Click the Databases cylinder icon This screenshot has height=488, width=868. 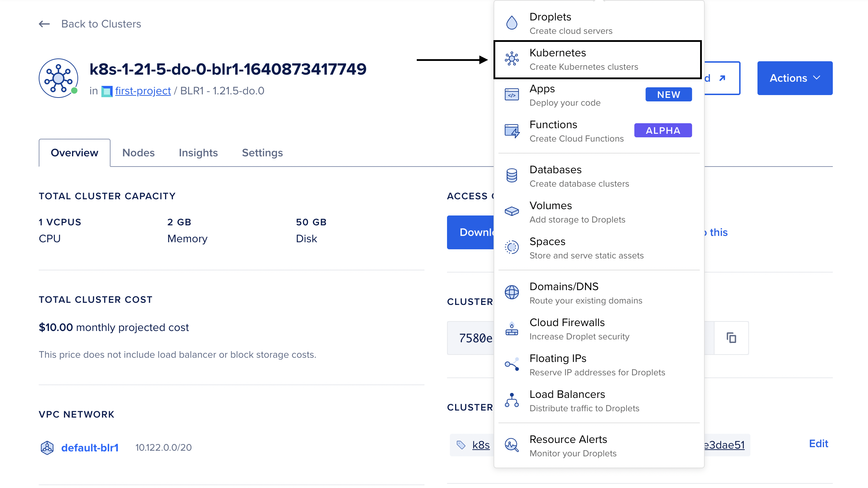511,175
